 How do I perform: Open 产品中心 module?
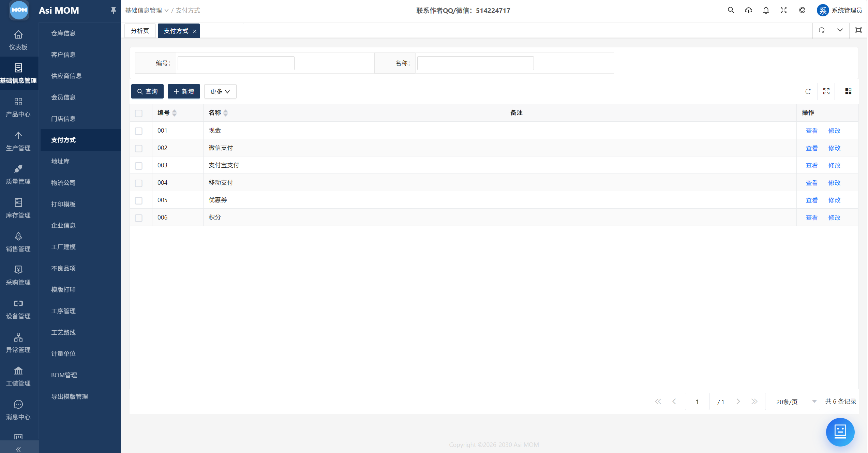[18, 107]
